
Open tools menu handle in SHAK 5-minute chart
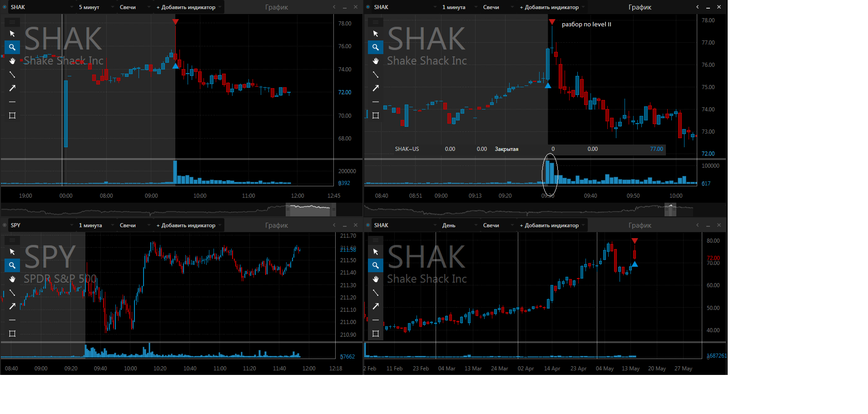pos(12,22)
